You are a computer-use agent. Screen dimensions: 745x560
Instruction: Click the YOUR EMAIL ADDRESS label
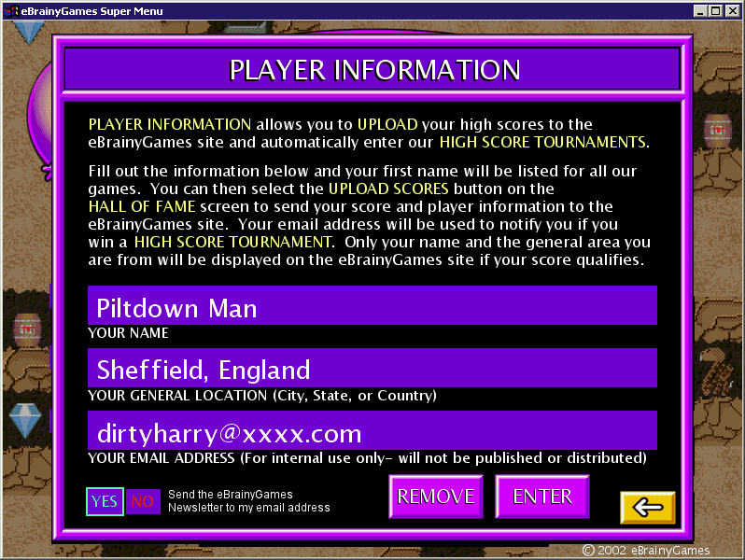click(367, 458)
